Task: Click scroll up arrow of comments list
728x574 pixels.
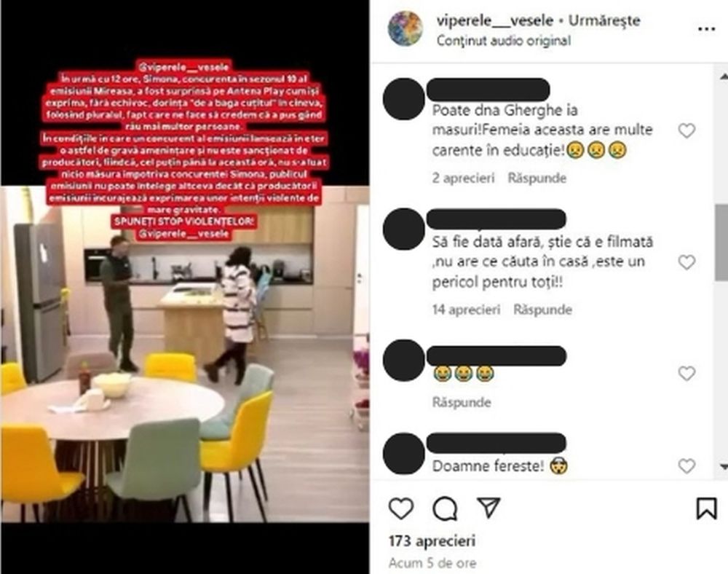Action: click(x=723, y=76)
